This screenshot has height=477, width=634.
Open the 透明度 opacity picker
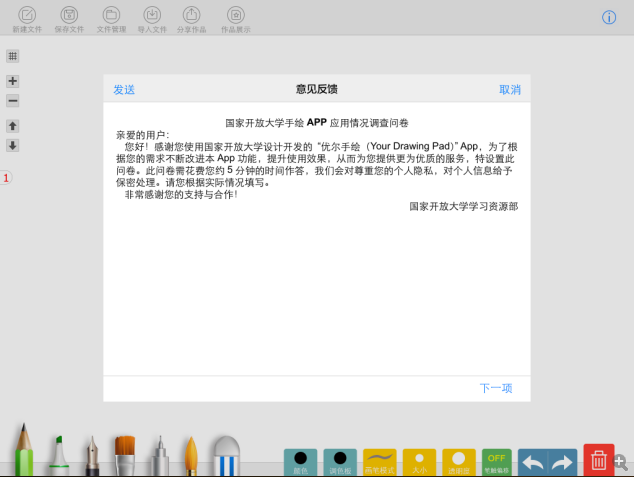click(458, 460)
